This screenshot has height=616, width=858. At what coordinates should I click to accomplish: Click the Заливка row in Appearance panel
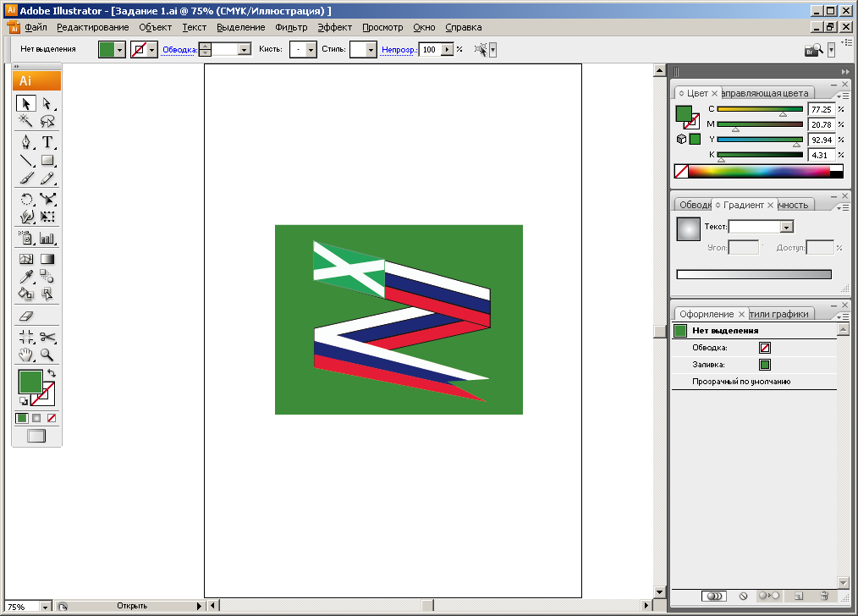754,365
